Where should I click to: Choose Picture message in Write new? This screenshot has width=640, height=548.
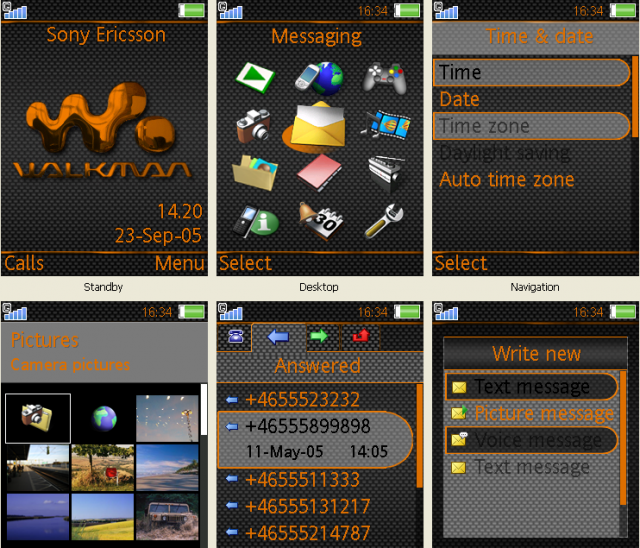pyautogui.click(x=532, y=413)
